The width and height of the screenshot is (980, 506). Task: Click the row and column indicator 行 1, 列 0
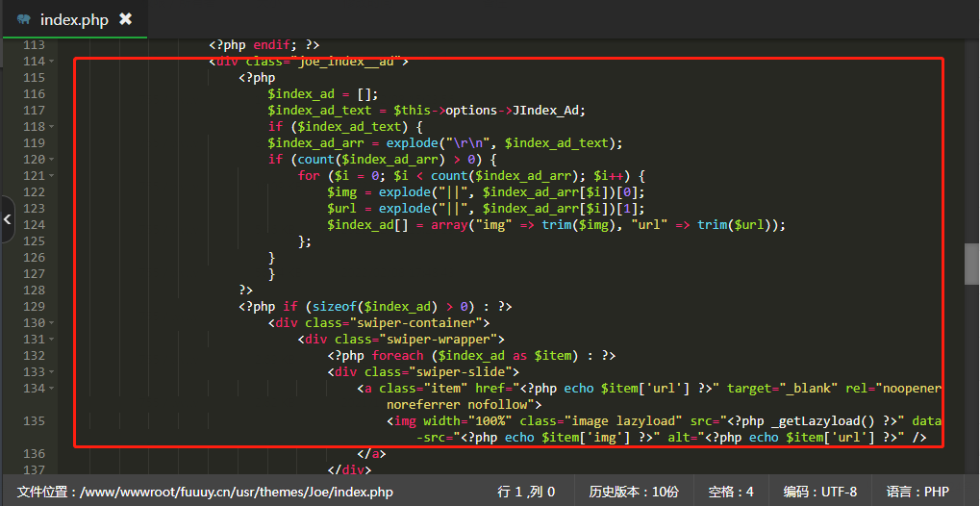point(526,492)
